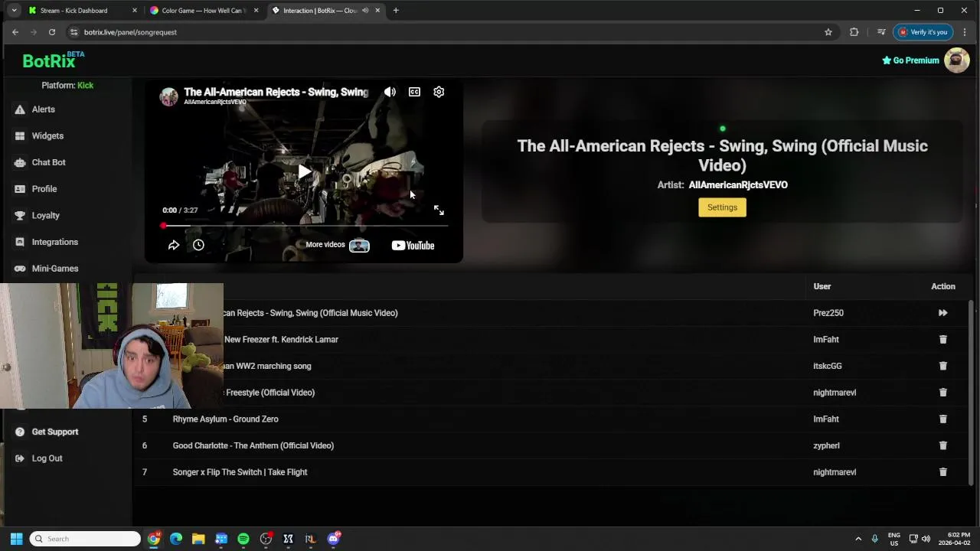This screenshot has height=551, width=980.
Task: Open Spotify from the taskbar
Action: click(243, 539)
